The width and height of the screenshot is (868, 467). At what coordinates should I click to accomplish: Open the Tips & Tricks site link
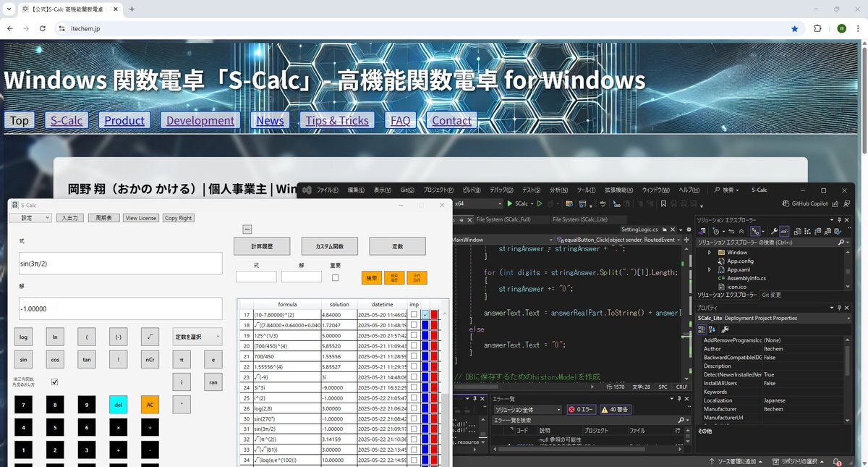[x=337, y=120]
